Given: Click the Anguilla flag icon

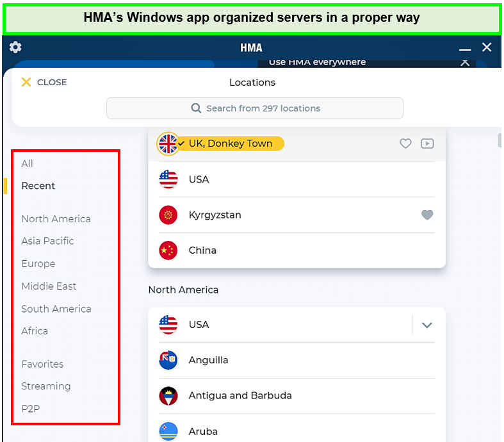Looking at the screenshot, I should (x=168, y=360).
